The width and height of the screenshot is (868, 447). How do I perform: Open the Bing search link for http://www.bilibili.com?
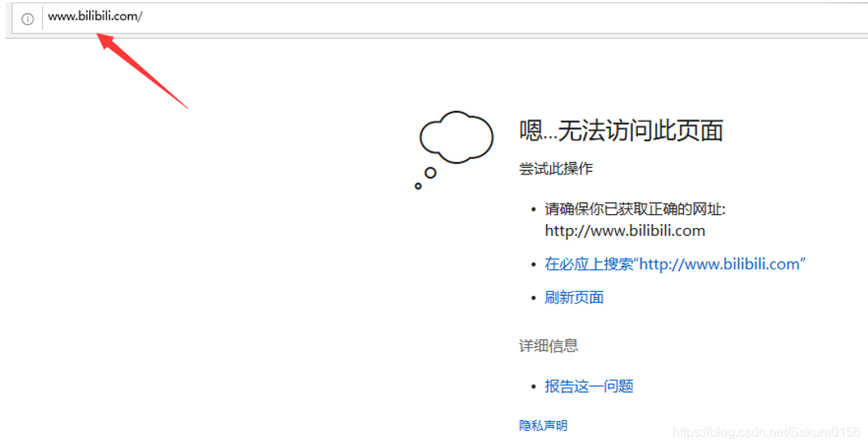point(675,264)
